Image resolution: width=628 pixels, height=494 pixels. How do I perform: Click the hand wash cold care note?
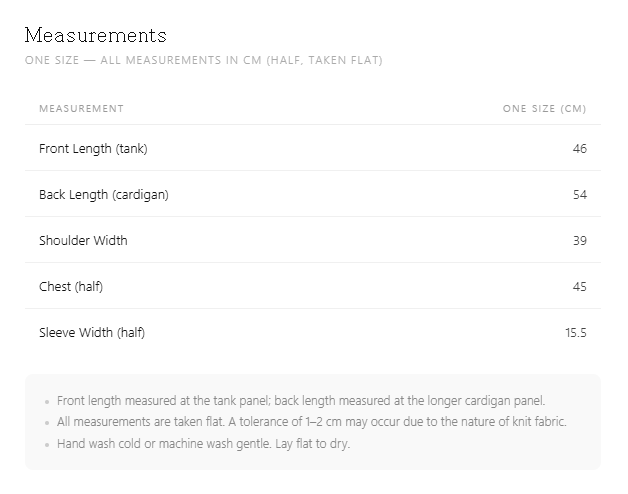pos(203,444)
